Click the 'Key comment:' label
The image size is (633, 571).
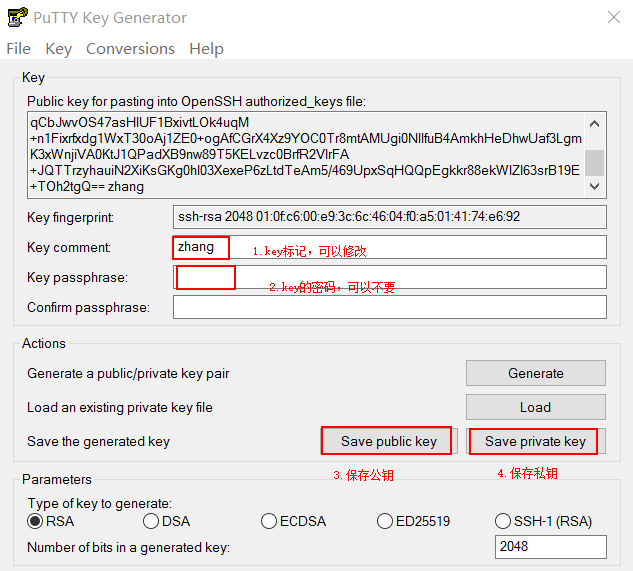pos(69,248)
